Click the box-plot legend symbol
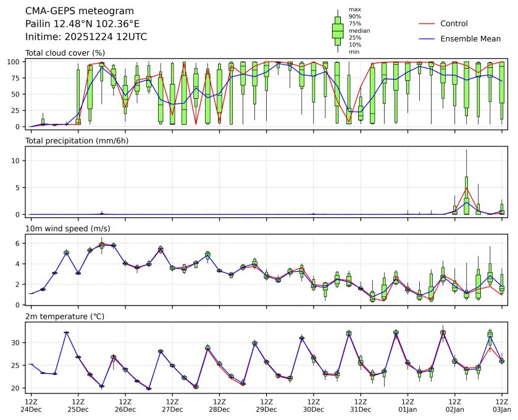 337,30
